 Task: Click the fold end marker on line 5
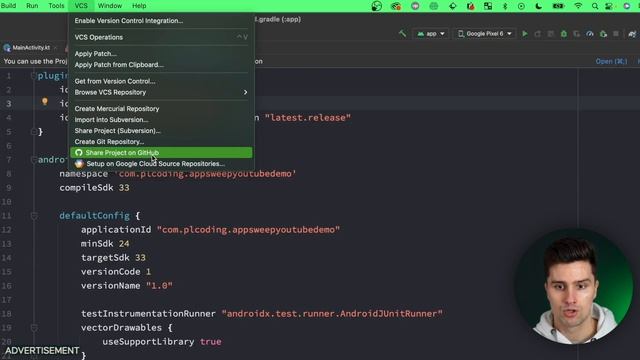34,131
